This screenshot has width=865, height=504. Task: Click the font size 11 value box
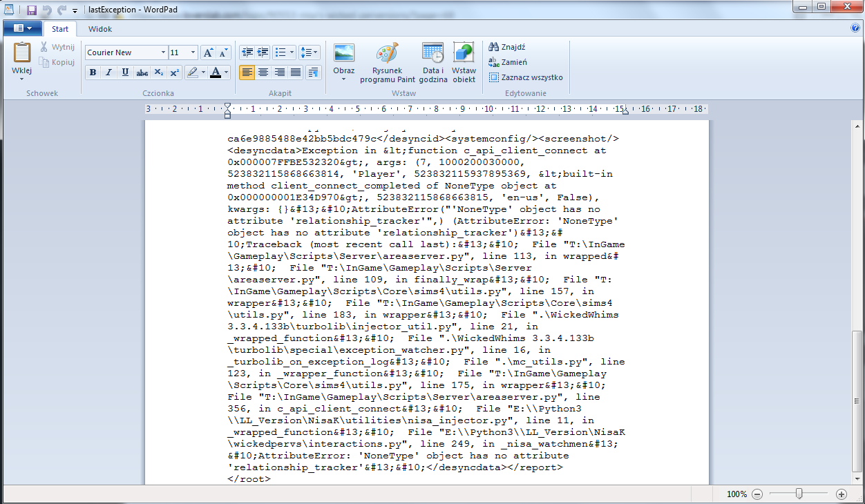pyautogui.click(x=178, y=52)
